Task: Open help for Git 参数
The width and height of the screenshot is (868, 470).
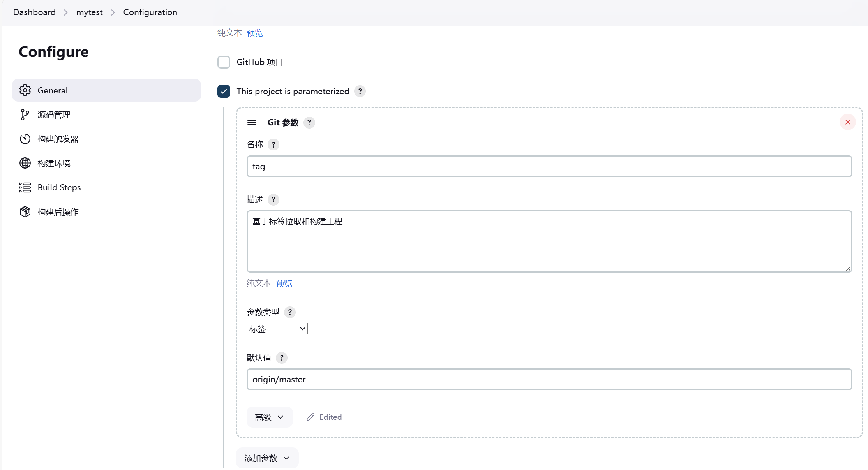Action: pos(309,123)
